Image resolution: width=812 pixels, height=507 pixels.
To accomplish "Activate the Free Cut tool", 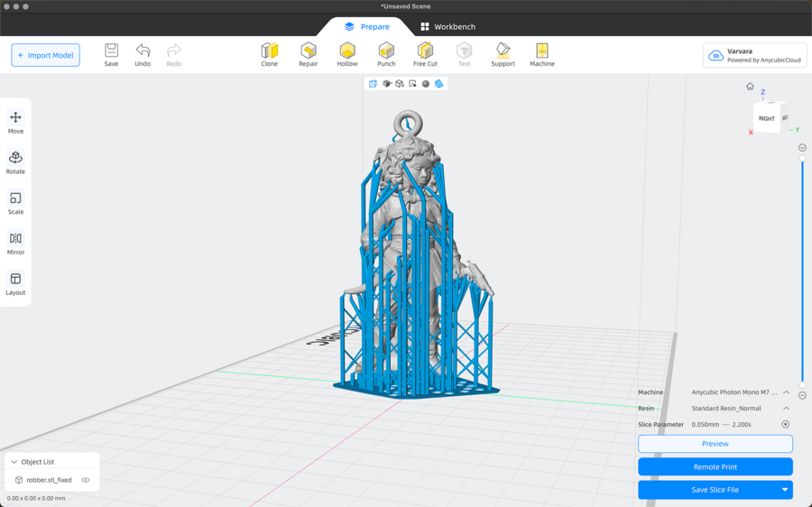I will (425, 54).
